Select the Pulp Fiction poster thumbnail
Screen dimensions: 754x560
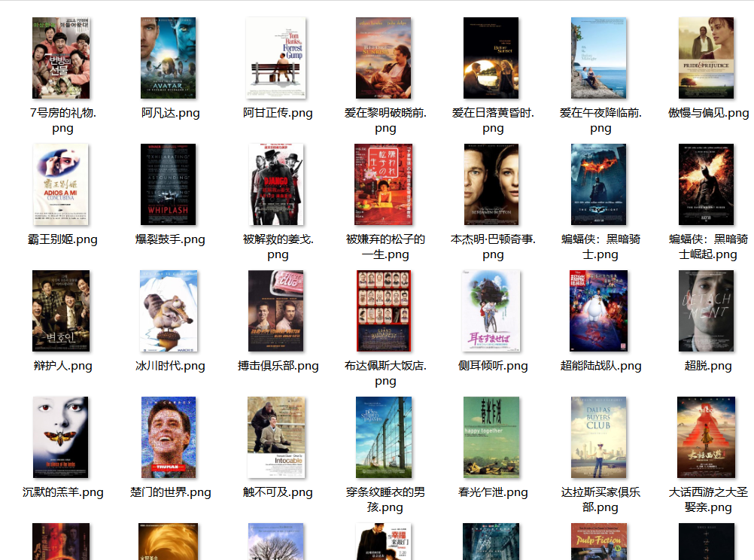599,541
